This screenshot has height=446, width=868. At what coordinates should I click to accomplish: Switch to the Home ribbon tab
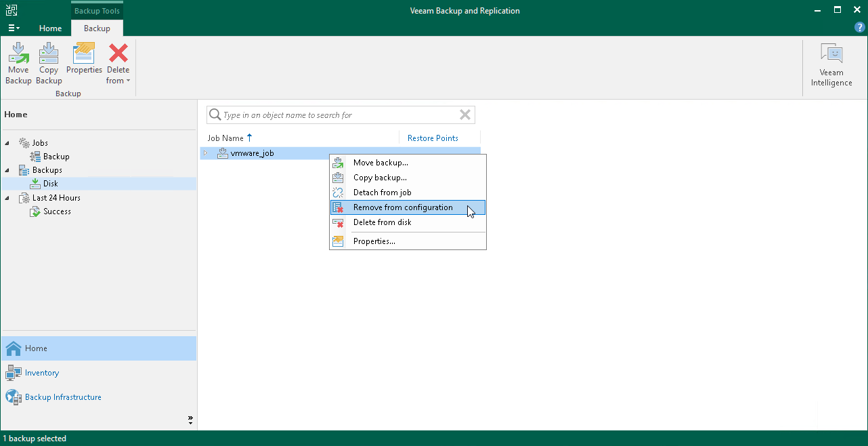coord(50,28)
